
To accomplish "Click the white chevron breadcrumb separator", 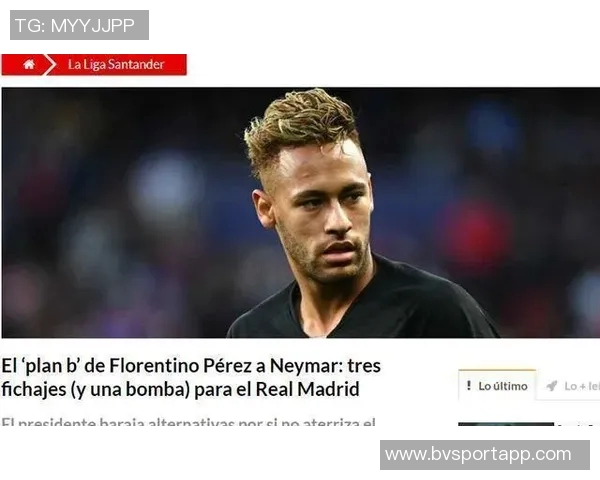I will click(x=49, y=65).
